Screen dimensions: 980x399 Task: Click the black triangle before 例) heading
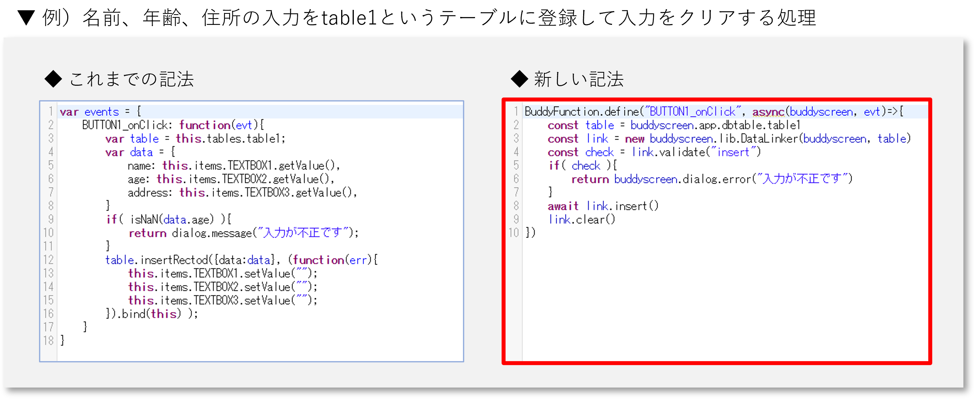click(27, 18)
